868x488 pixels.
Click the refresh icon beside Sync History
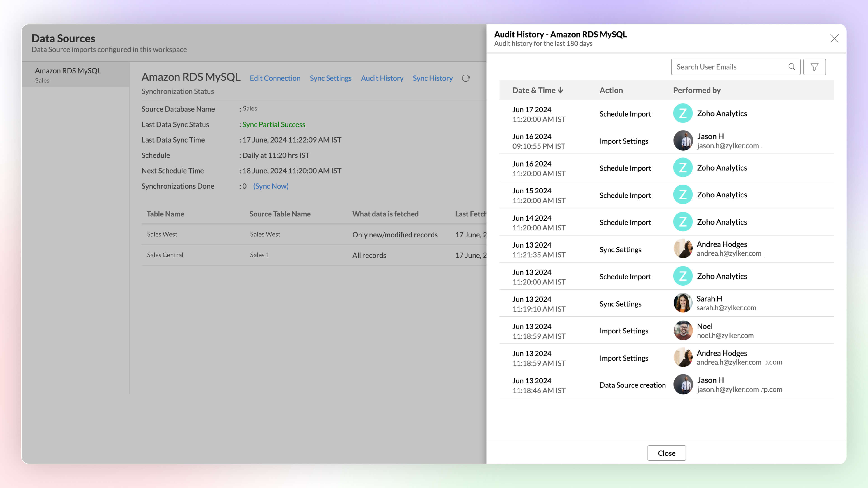466,78
